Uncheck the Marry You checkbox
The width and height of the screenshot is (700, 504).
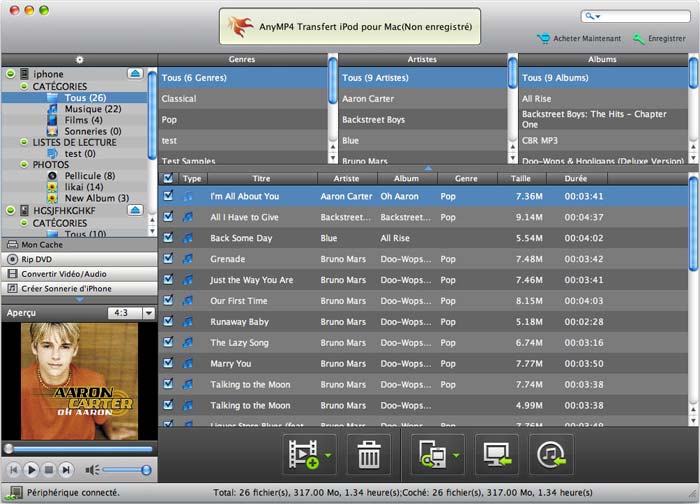(x=168, y=363)
